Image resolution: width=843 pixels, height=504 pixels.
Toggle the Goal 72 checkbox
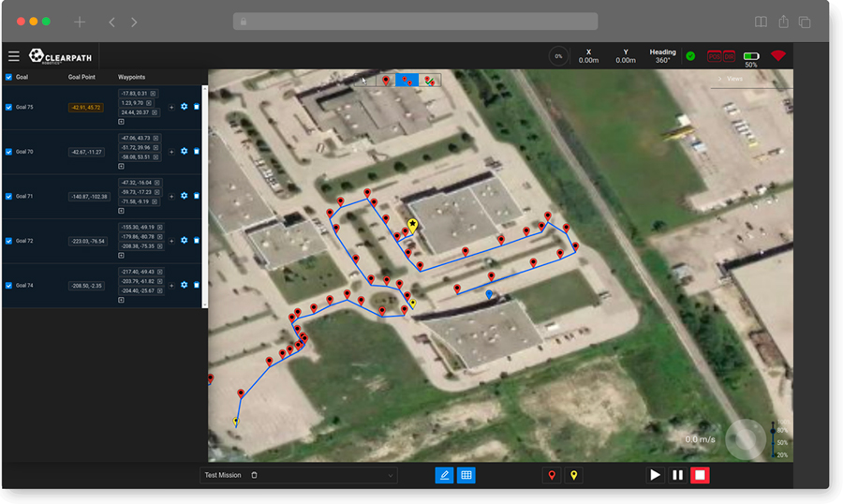pyautogui.click(x=9, y=241)
